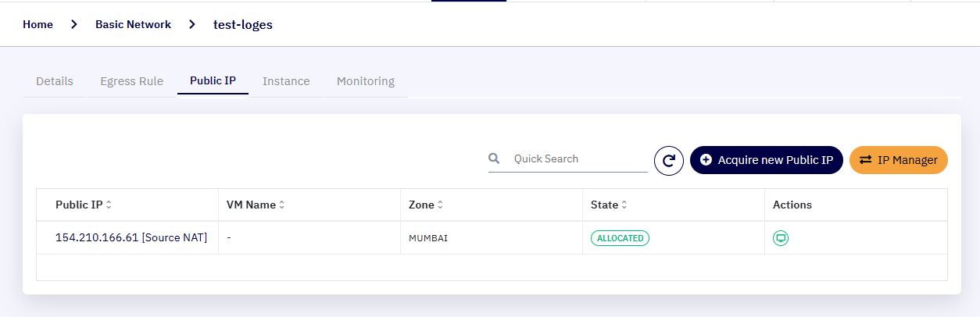Open the IP Manager button

point(899,160)
